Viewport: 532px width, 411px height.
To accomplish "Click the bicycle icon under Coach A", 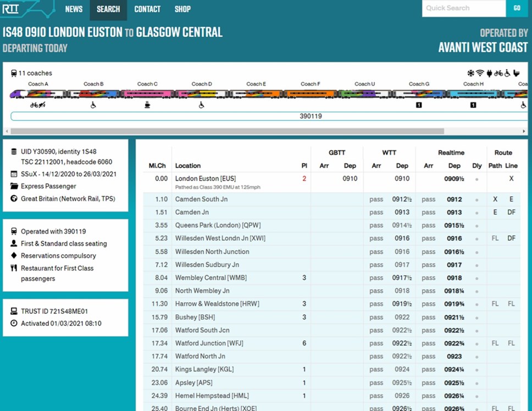I will [34, 105].
